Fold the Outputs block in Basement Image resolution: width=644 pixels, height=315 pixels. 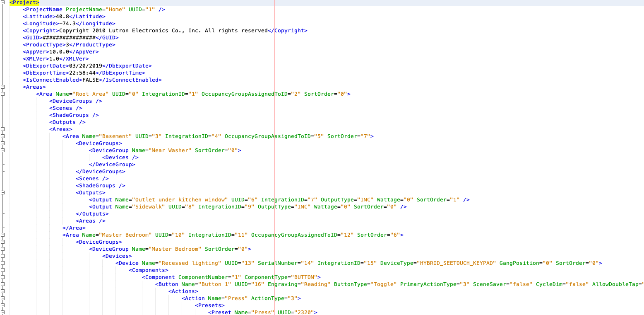[x=3, y=193]
